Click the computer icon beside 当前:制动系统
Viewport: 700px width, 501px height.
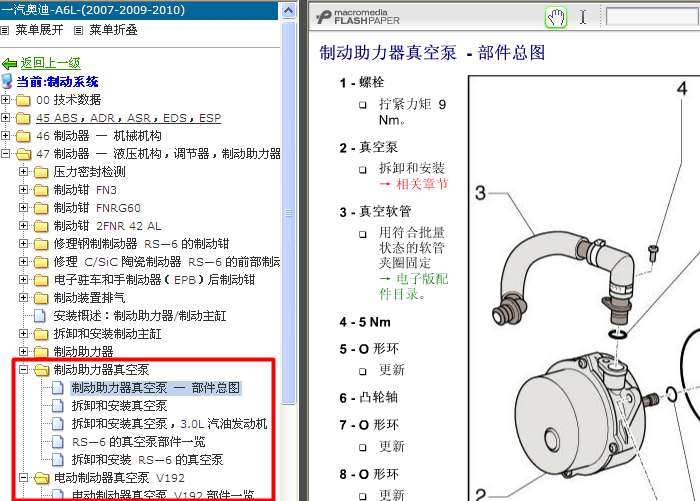pyautogui.click(x=7, y=81)
